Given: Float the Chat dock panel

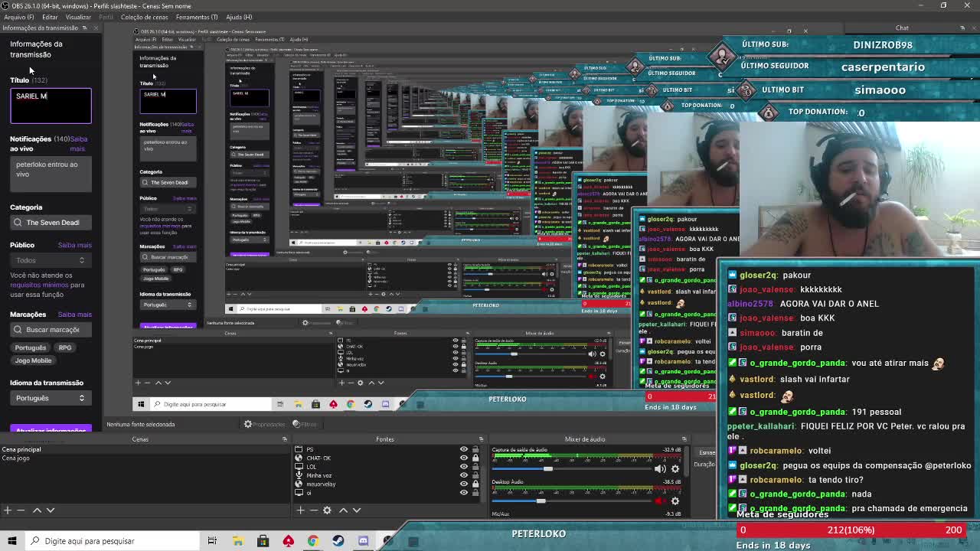Looking at the screenshot, I should click(x=962, y=28).
